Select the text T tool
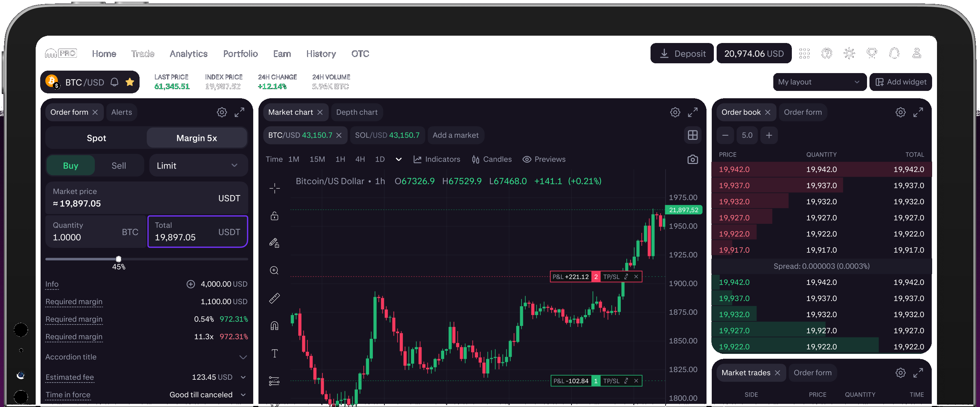This screenshot has width=980, height=407. (275, 354)
